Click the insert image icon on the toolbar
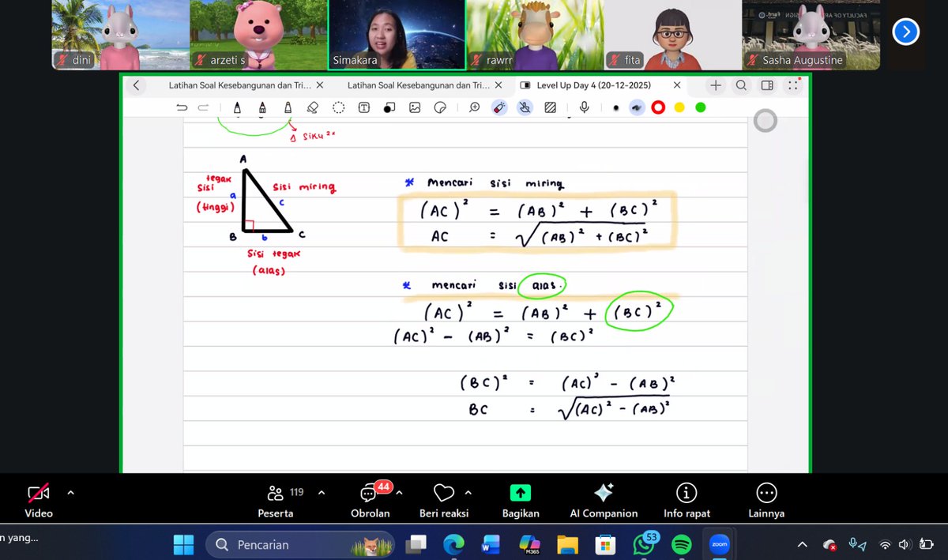 415,107
